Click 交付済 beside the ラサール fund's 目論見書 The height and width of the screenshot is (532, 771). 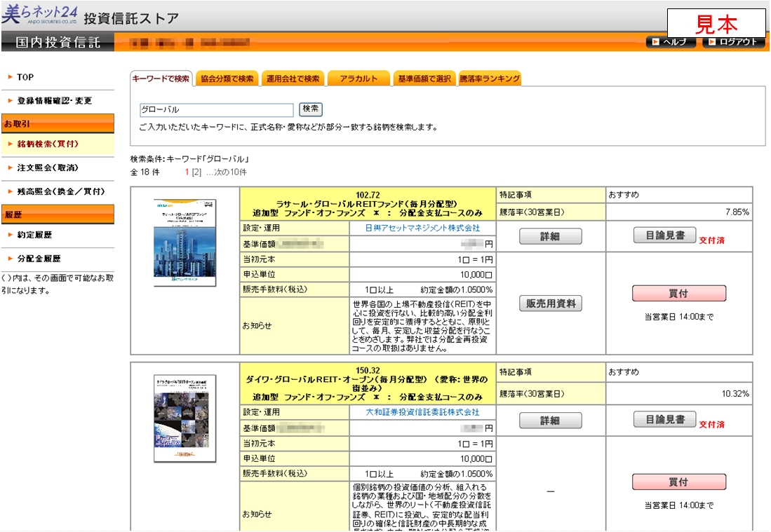[x=712, y=240]
